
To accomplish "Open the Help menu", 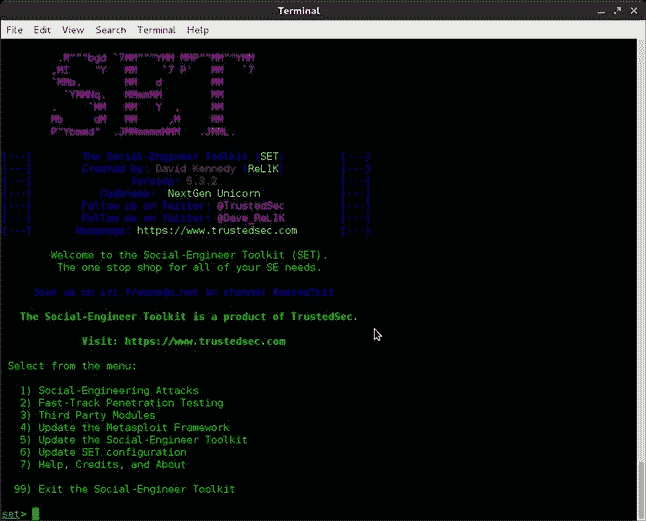I will [198, 30].
